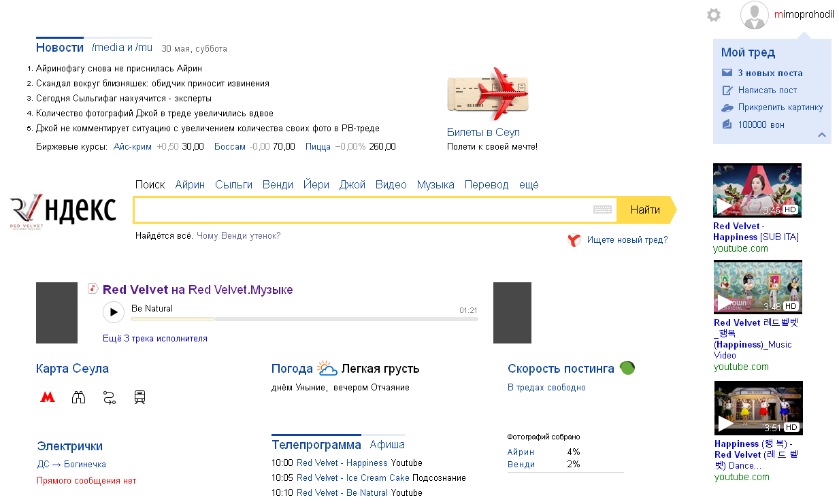839x504 pixels.
Task: Open the routes icon under Карта Сеула
Action: pos(110,397)
